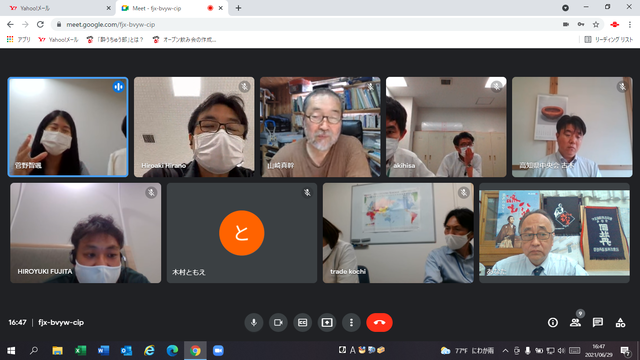The image size is (640, 360).
Task: Mute the microphone in Meet controls
Action: pos(253,322)
